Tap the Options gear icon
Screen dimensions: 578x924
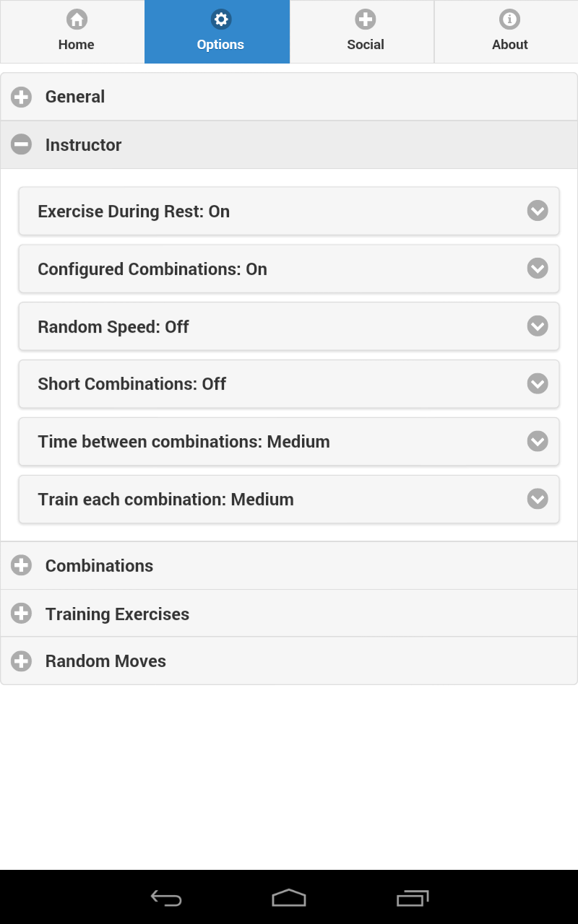[x=221, y=19]
